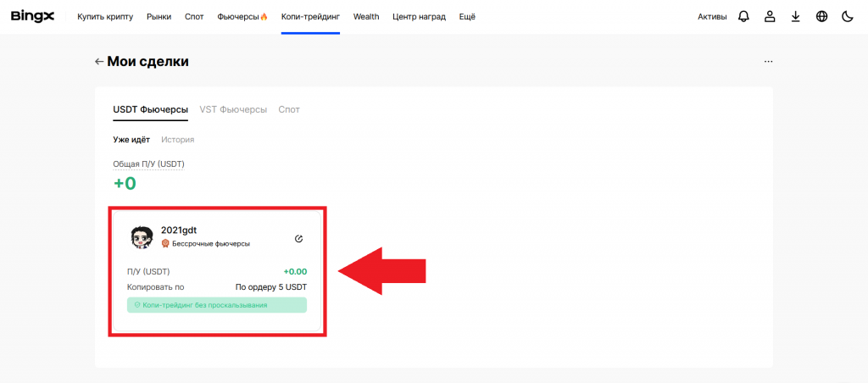Select the Уже идёт sub-tab

tap(131, 140)
